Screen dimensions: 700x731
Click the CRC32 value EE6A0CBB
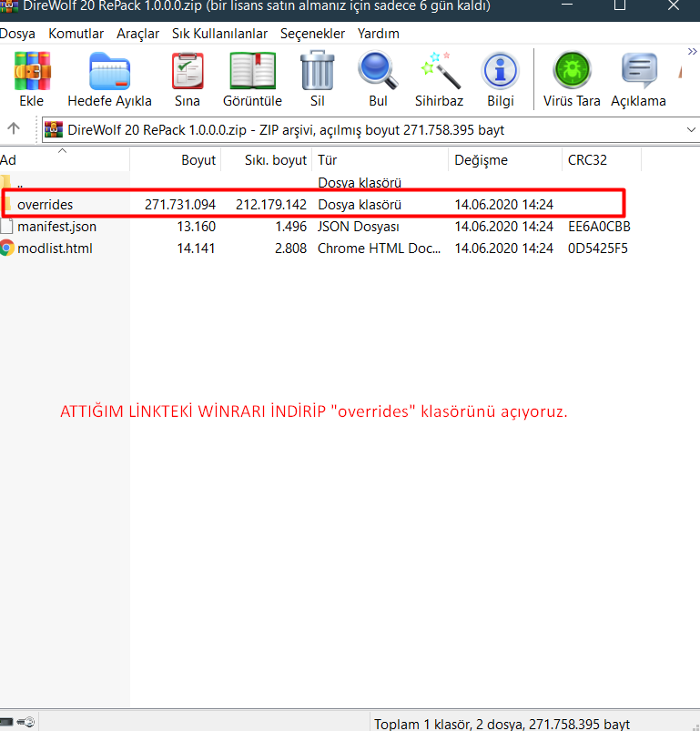(x=599, y=227)
